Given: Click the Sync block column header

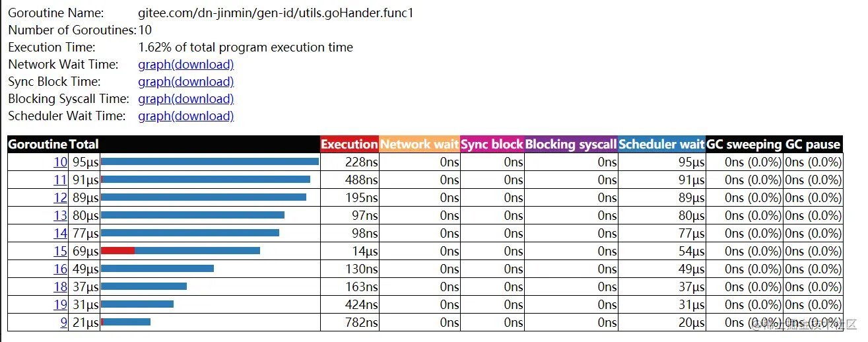Looking at the screenshot, I should 492,144.
